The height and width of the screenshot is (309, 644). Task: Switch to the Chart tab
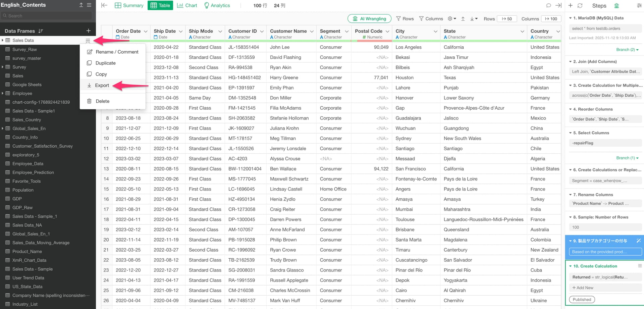click(x=187, y=5)
